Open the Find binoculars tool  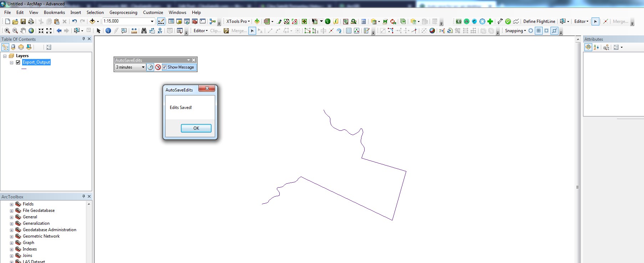[144, 31]
